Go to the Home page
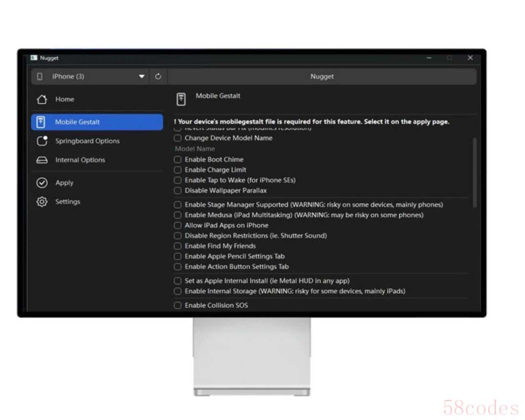The image size is (525, 420). click(97, 99)
